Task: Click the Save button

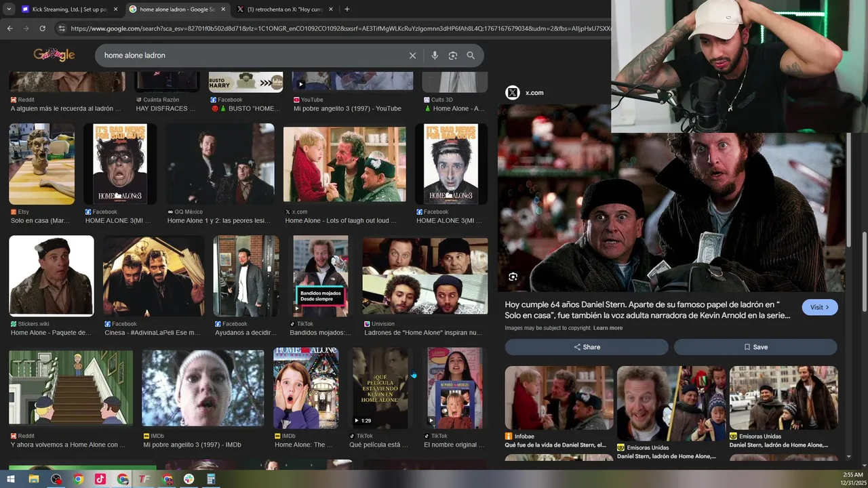Action: point(755,347)
